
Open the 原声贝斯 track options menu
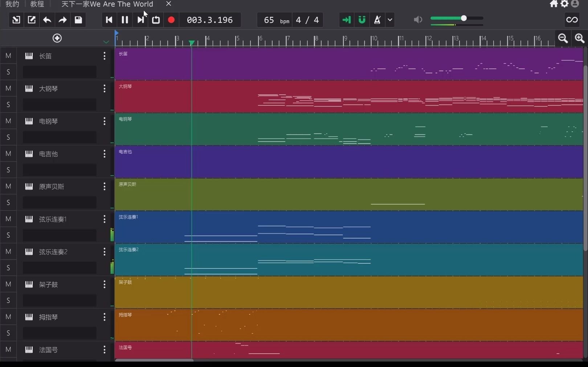click(105, 186)
